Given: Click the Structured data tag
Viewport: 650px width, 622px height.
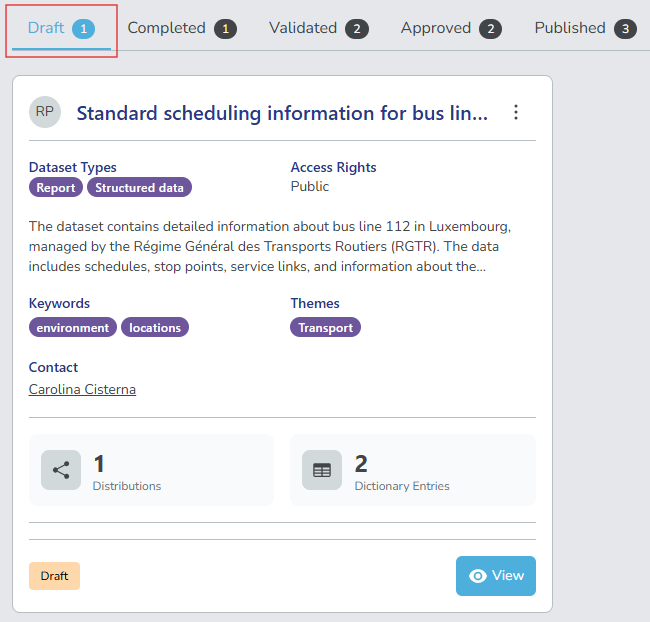Looking at the screenshot, I should click(139, 187).
